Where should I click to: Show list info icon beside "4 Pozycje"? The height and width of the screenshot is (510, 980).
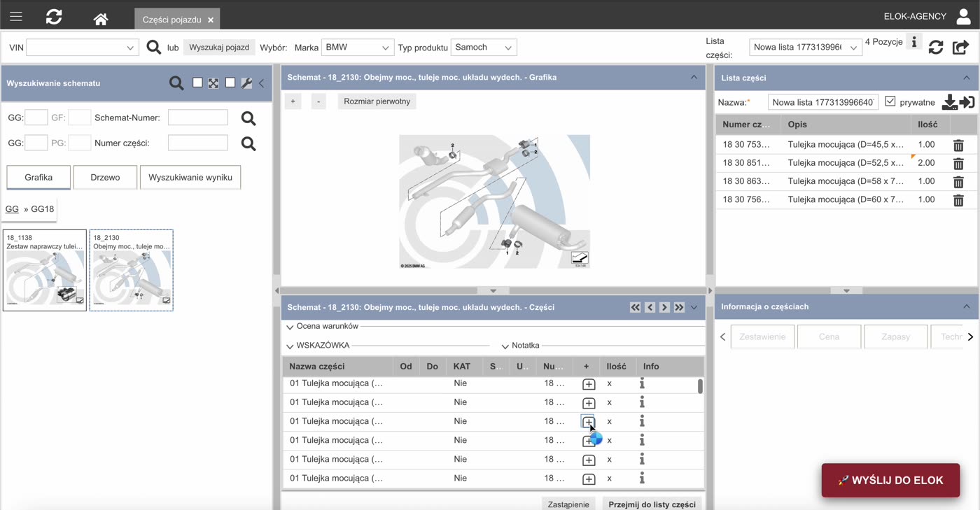pyautogui.click(x=914, y=42)
